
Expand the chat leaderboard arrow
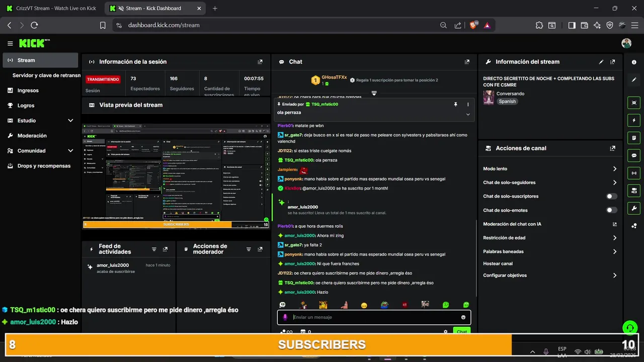click(x=374, y=93)
